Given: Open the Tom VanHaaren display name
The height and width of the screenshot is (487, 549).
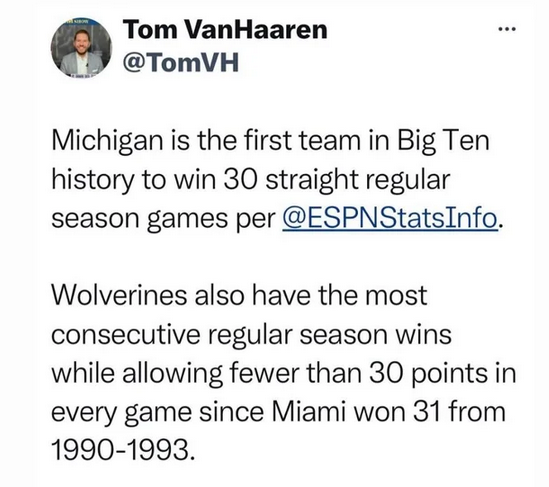Looking at the screenshot, I should [226, 30].
